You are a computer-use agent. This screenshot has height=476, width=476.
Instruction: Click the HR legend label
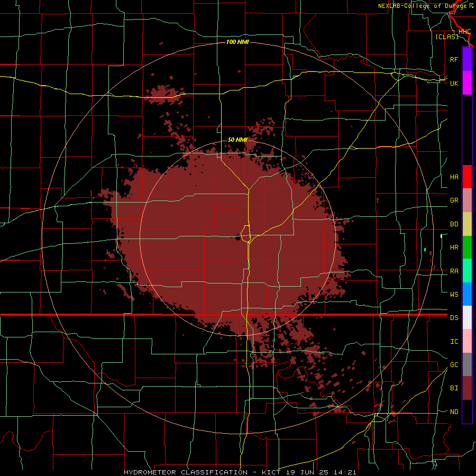[454, 248]
